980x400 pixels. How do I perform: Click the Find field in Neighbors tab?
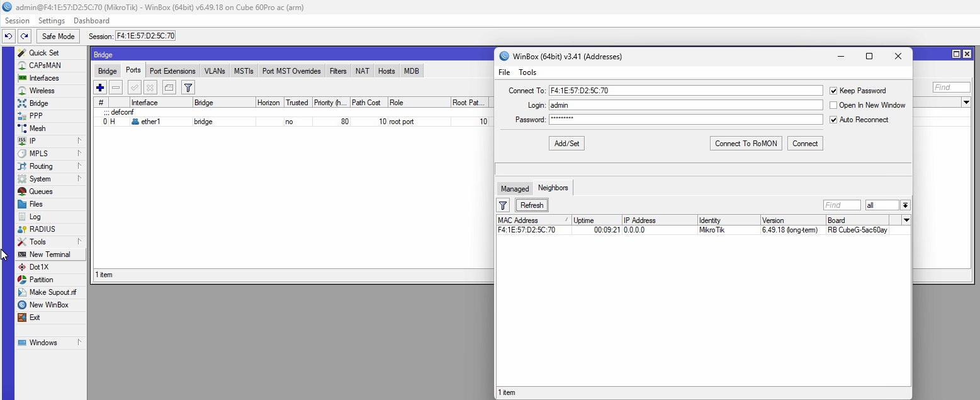click(x=842, y=205)
